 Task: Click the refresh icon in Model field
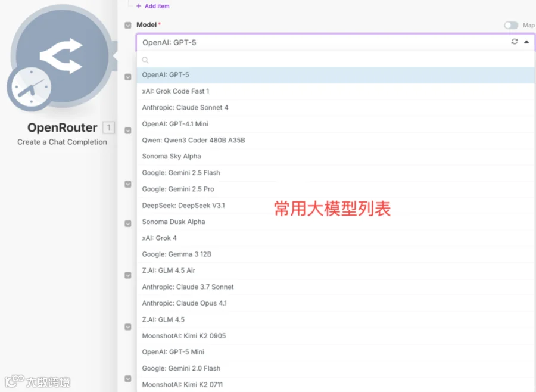click(x=514, y=42)
